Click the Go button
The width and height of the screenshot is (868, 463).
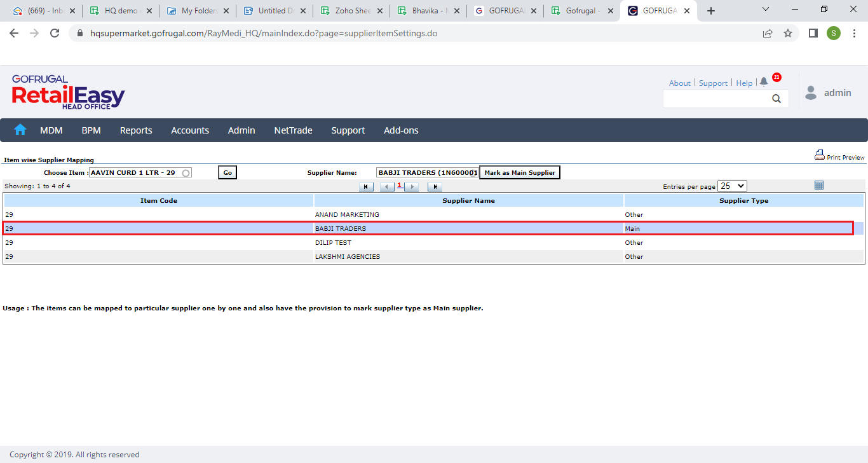pos(227,172)
